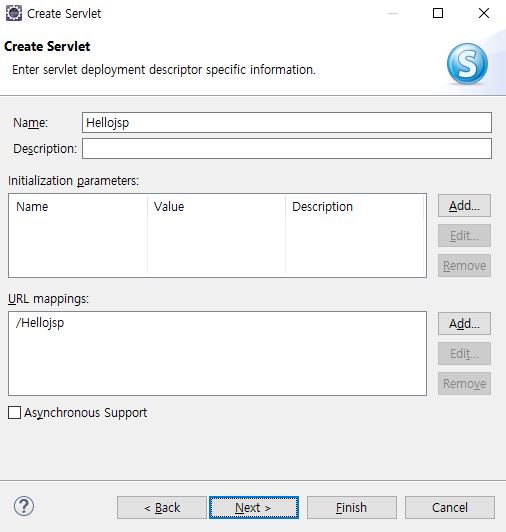This screenshot has height=532, width=506.
Task: Click the Name column header
Action: (x=79, y=207)
